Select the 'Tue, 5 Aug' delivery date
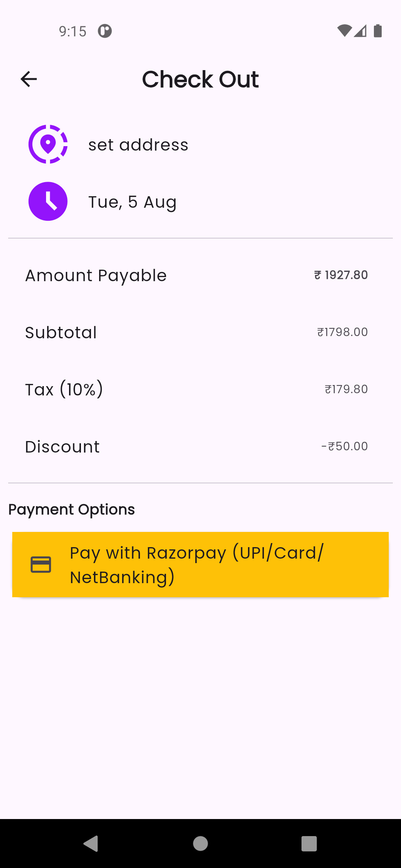This screenshot has width=401, height=868. point(132,202)
